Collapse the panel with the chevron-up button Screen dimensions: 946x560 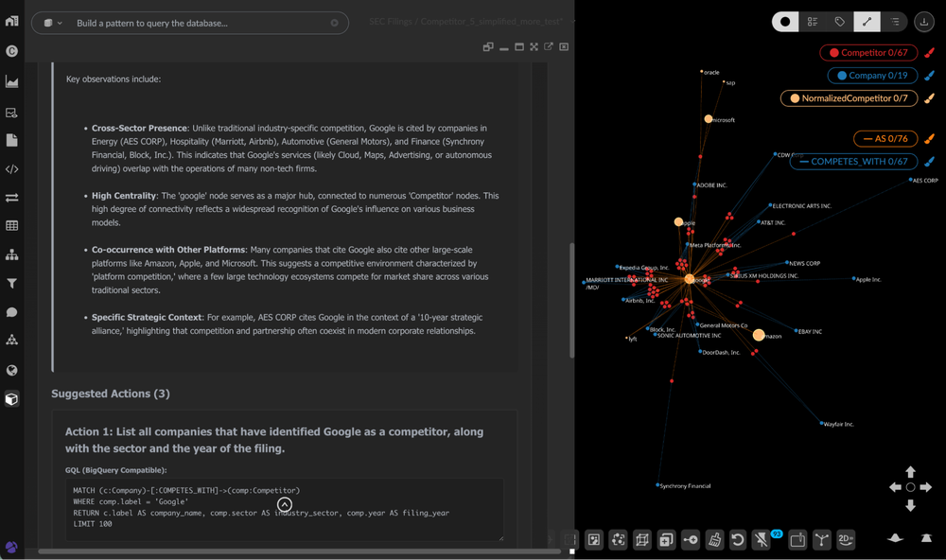point(284,505)
